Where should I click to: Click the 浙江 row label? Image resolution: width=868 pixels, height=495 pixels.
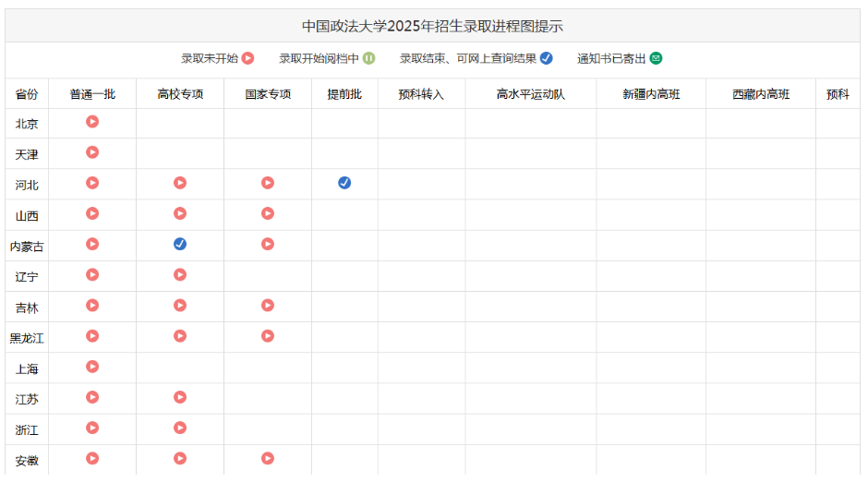pyautogui.click(x=27, y=430)
